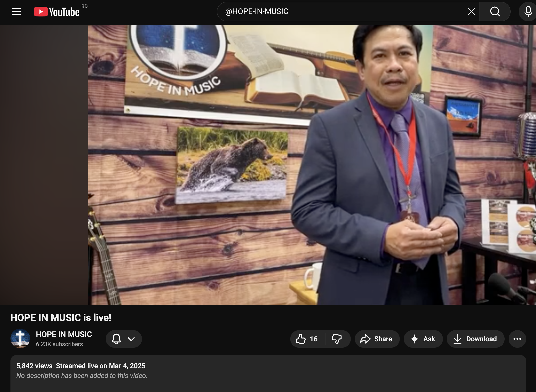Visit the HOPE IN MUSIC channel name link
The height and width of the screenshot is (392, 536).
click(64, 334)
